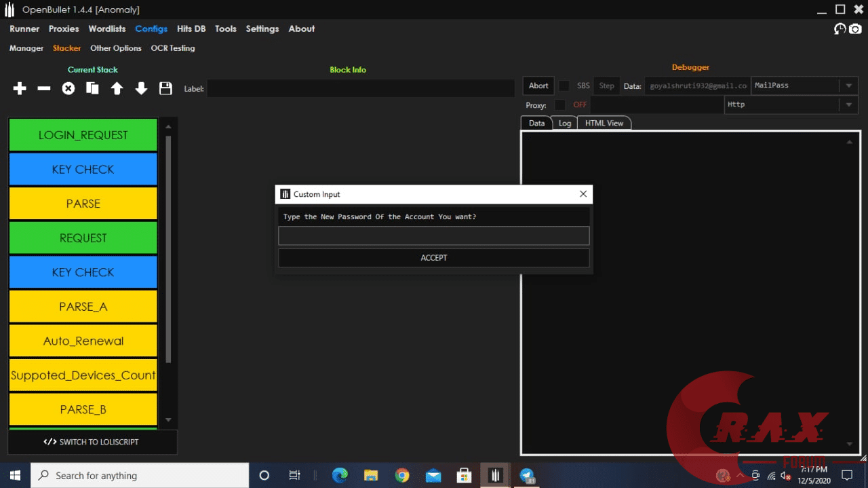Launch Google Chrome from the taskbar
The image size is (868, 488).
pyautogui.click(x=402, y=475)
